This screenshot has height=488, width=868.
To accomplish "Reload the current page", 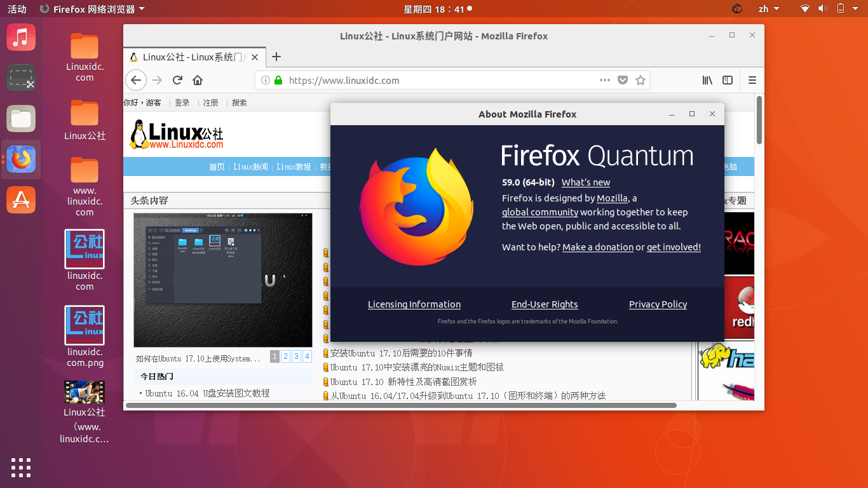I will [178, 80].
